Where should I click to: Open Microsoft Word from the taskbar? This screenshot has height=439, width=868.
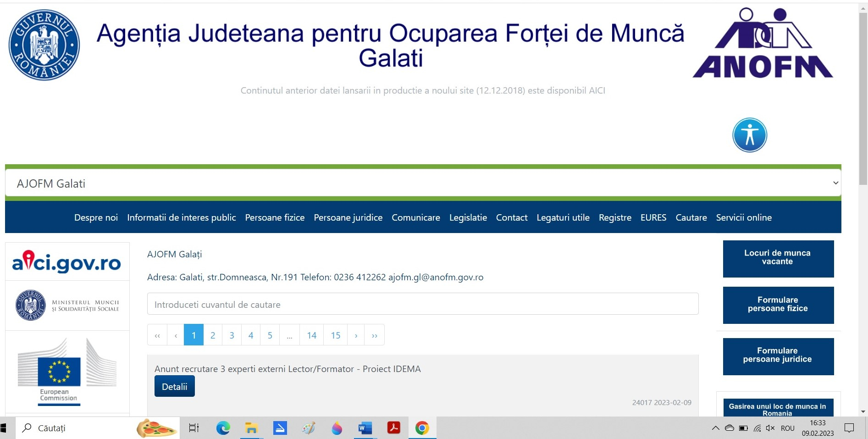coord(365,428)
